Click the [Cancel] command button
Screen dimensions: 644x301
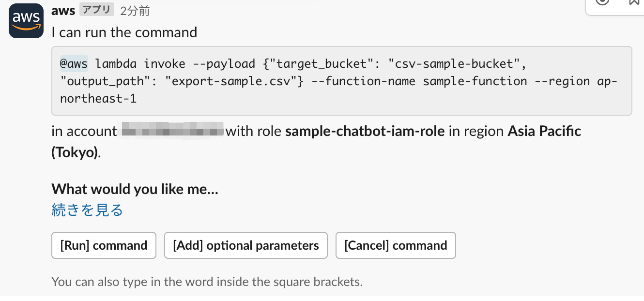[x=396, y=245]
